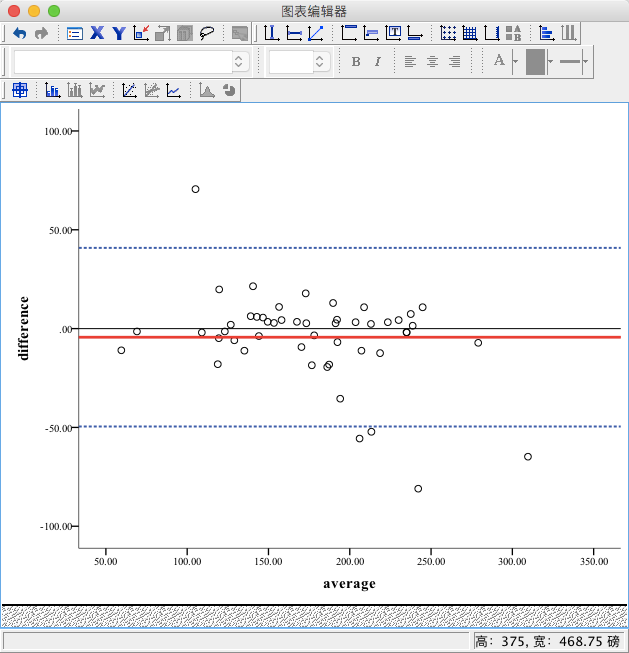
Task: Click the solid blue grid icon
Action: 470,33
